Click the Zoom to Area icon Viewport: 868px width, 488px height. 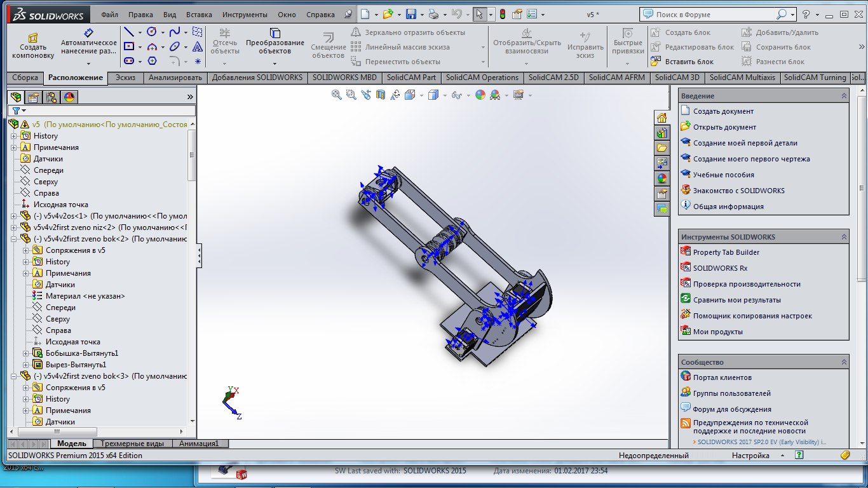351,95
